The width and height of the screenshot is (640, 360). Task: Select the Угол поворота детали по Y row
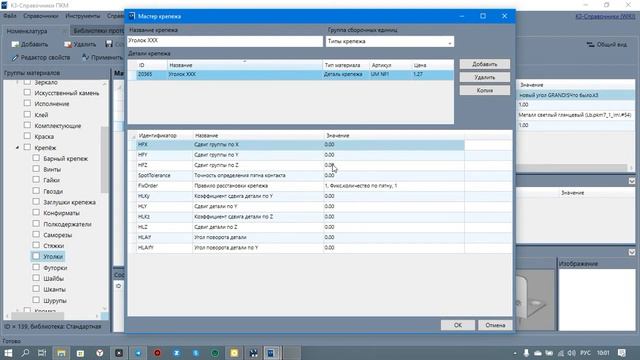pos(300,247)
